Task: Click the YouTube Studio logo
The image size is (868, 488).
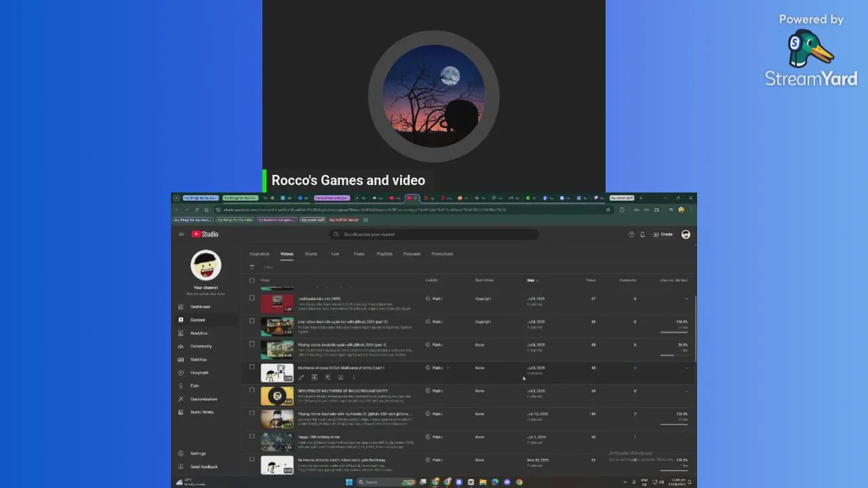Action: (205, 235)
